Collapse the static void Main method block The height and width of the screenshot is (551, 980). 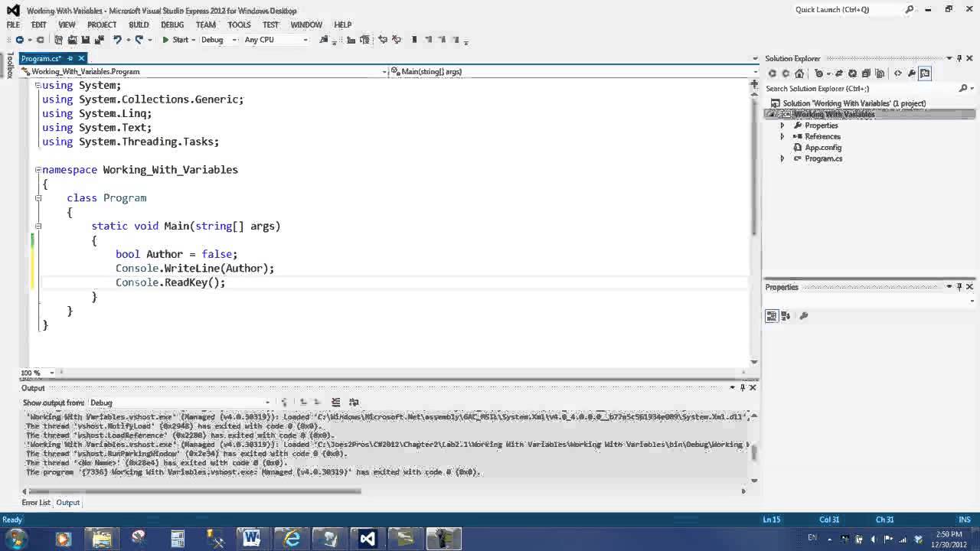click(38, 226)
